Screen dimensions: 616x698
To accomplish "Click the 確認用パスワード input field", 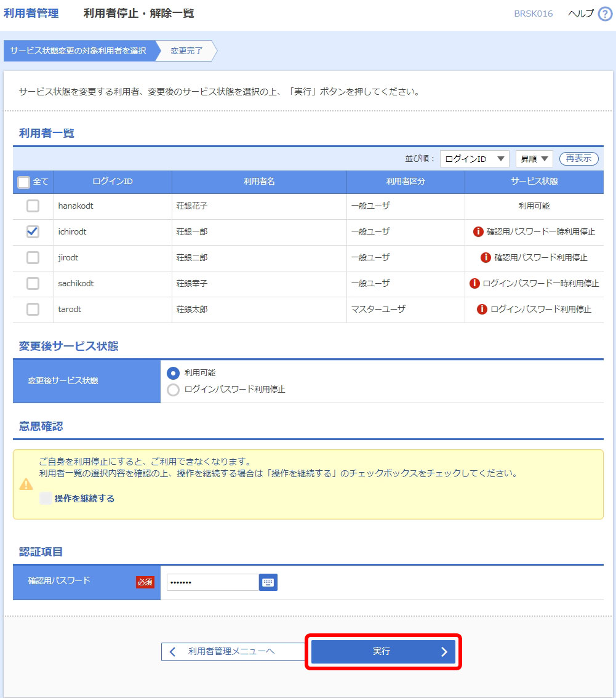I will 212,582.
